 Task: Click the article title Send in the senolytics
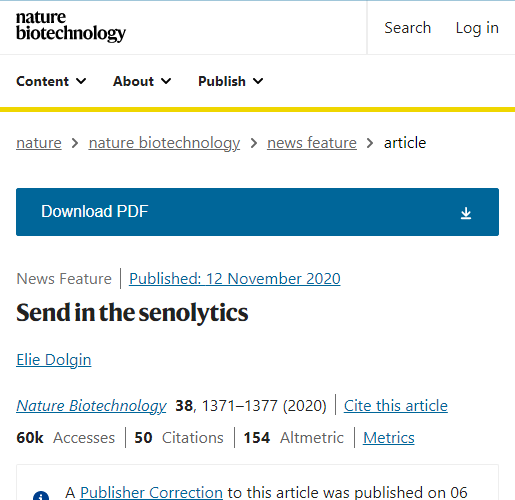coord(132,313)
